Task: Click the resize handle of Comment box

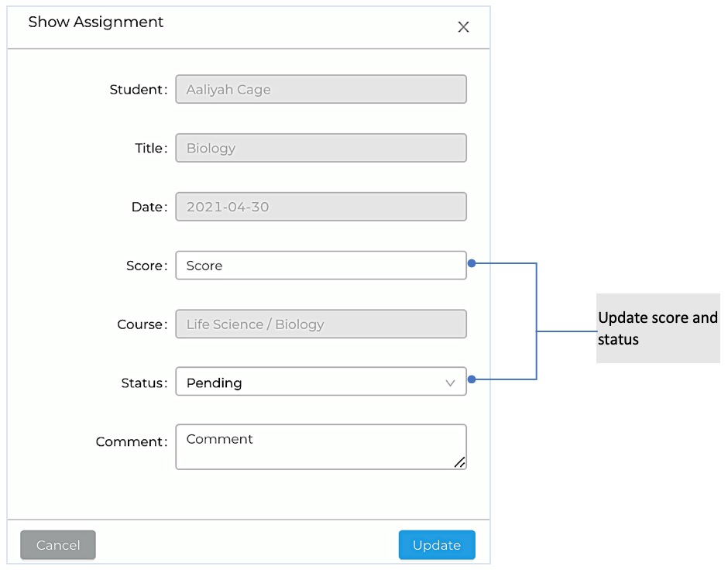Action: pos(459,462)
